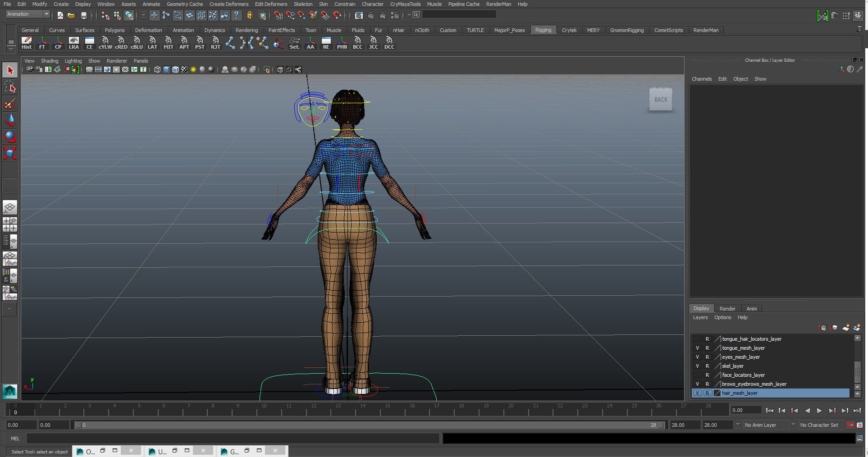Click the LRA shelf icon

74,43
